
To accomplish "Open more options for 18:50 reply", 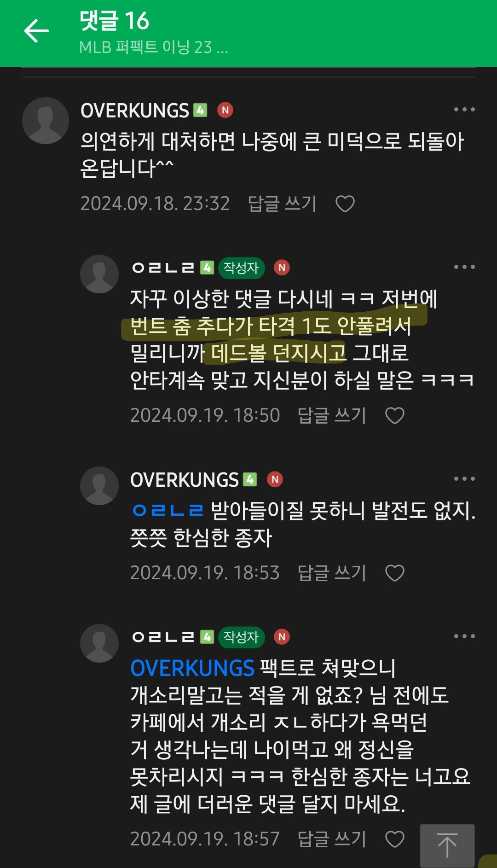I will [x=464, y=267].
